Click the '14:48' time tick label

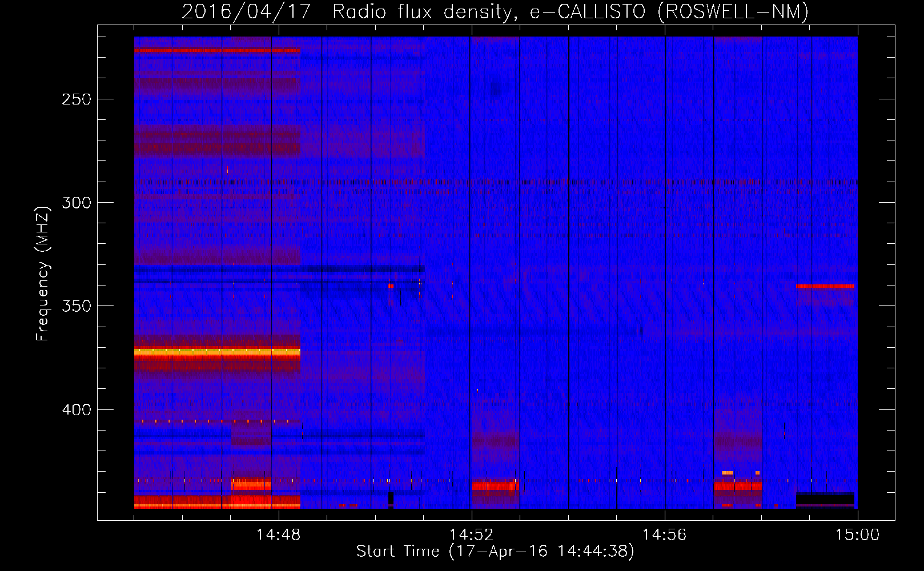coord(278,535)
